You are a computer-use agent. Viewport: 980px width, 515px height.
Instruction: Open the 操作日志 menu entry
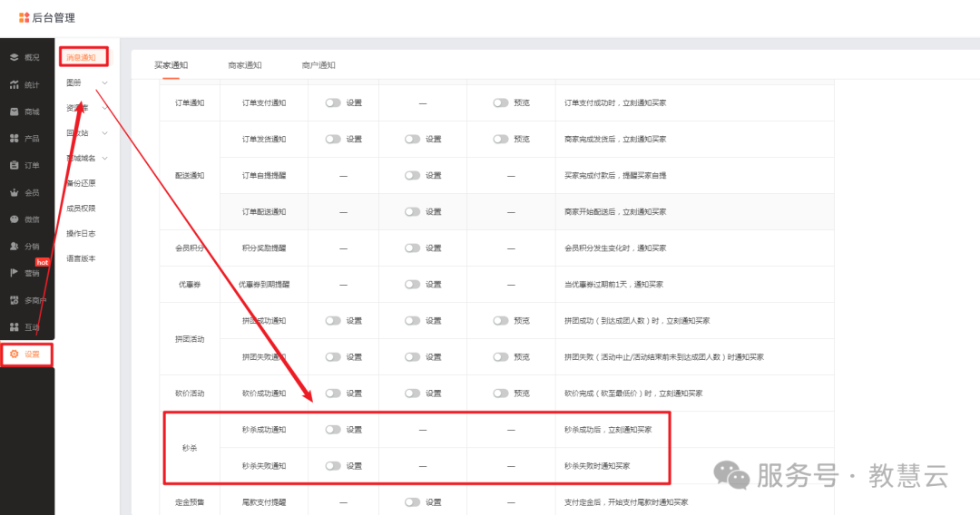point(81,233)
